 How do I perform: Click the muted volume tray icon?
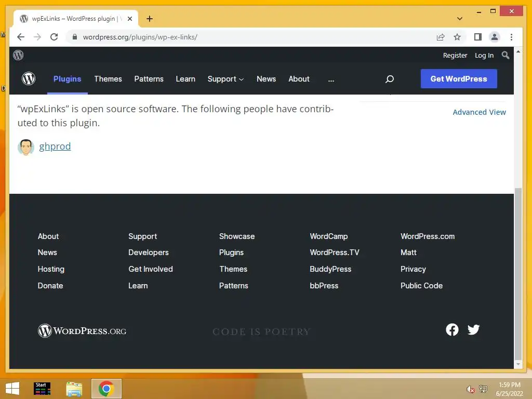470,389
